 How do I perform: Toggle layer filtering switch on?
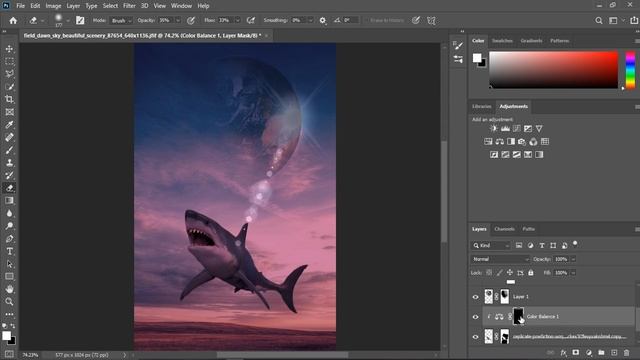coord(575,244)
